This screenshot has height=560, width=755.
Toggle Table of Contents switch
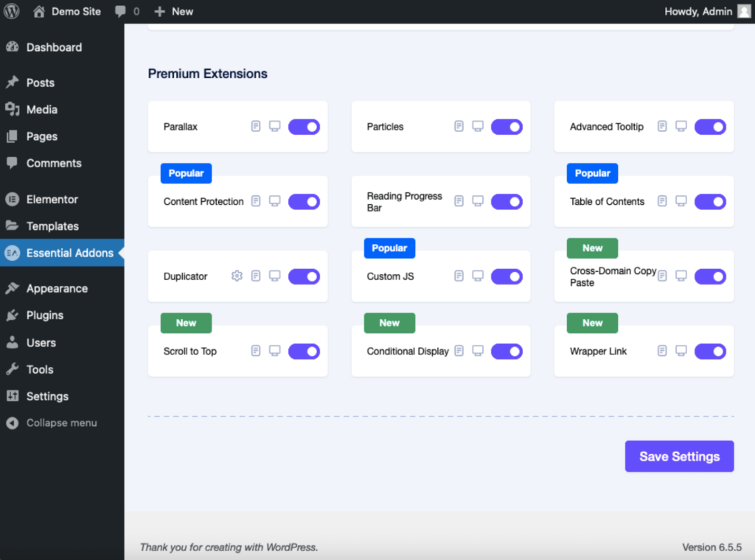tap(710, 202)
